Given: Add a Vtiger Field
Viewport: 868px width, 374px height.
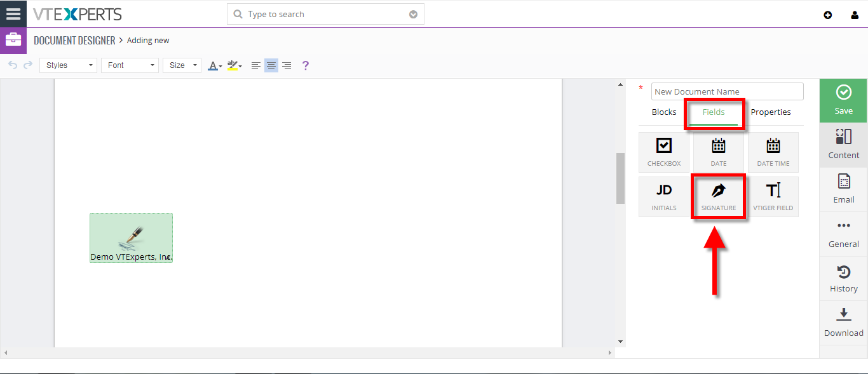Looking at the screenshot, I should (773, 197).
